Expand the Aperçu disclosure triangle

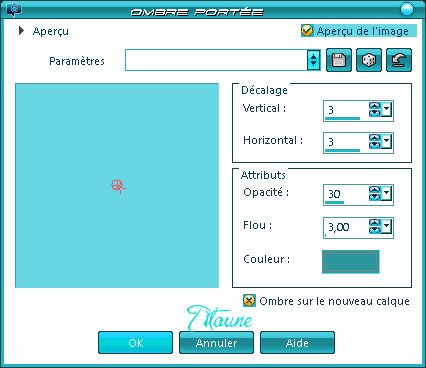point(22,31)
